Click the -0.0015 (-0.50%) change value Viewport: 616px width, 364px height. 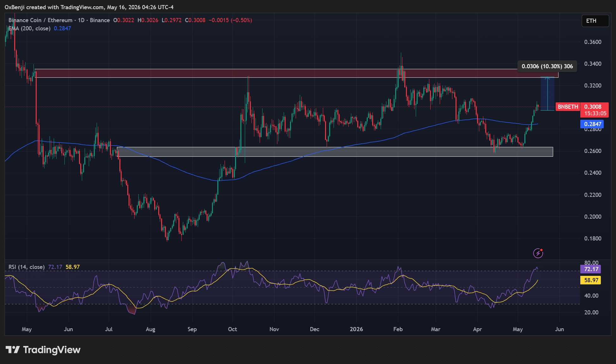[230, 20]
